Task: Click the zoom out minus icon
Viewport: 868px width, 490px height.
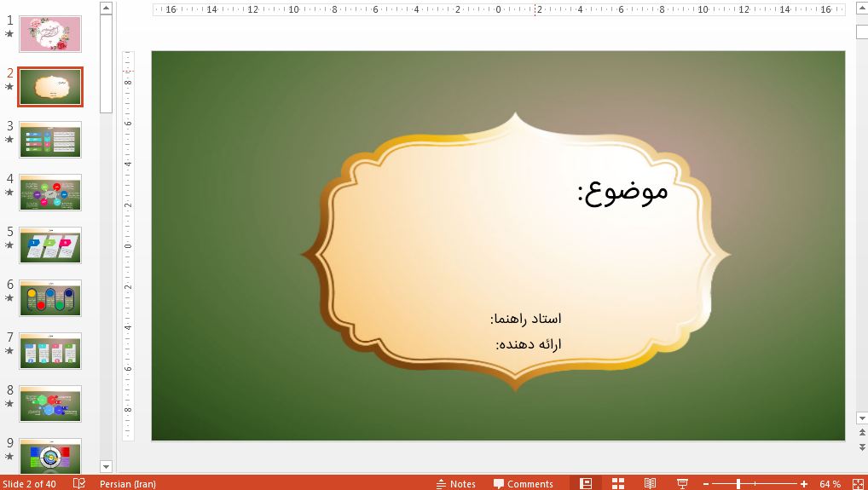Action: (706, 483)
